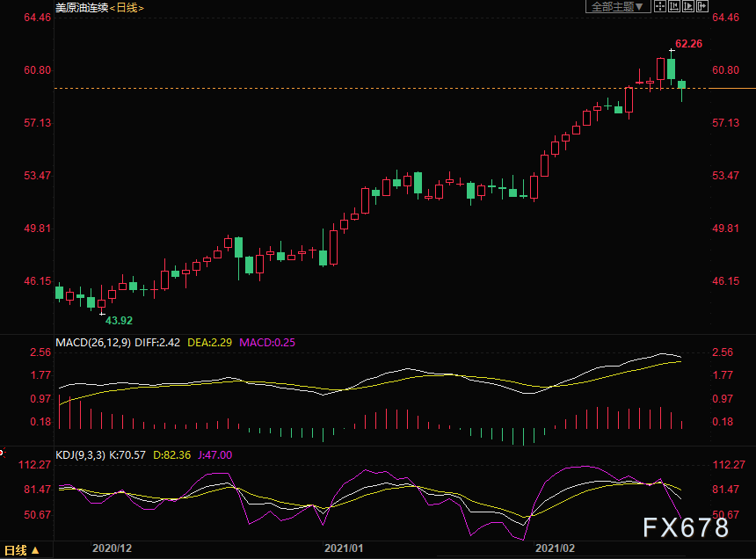Select the 62.26 high price marker
The image size is (756, 559).
pyautogui.click(x=688, y=44)
